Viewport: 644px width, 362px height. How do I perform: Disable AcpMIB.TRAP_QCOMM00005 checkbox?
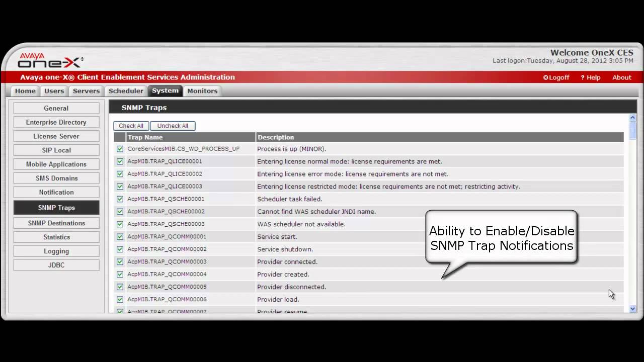click(x=120, y=287)
